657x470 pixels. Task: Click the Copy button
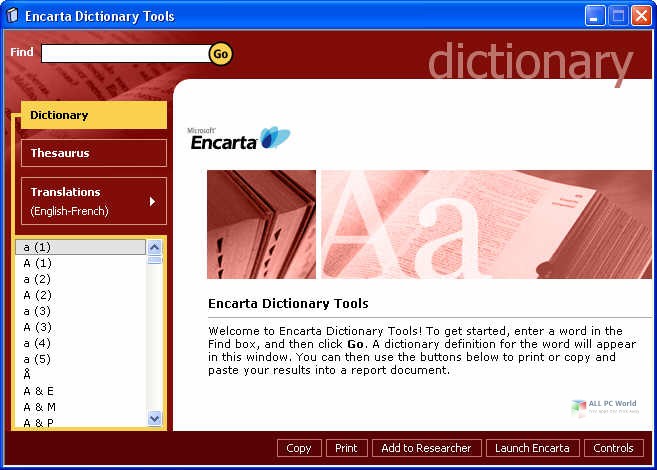(299, 448)
